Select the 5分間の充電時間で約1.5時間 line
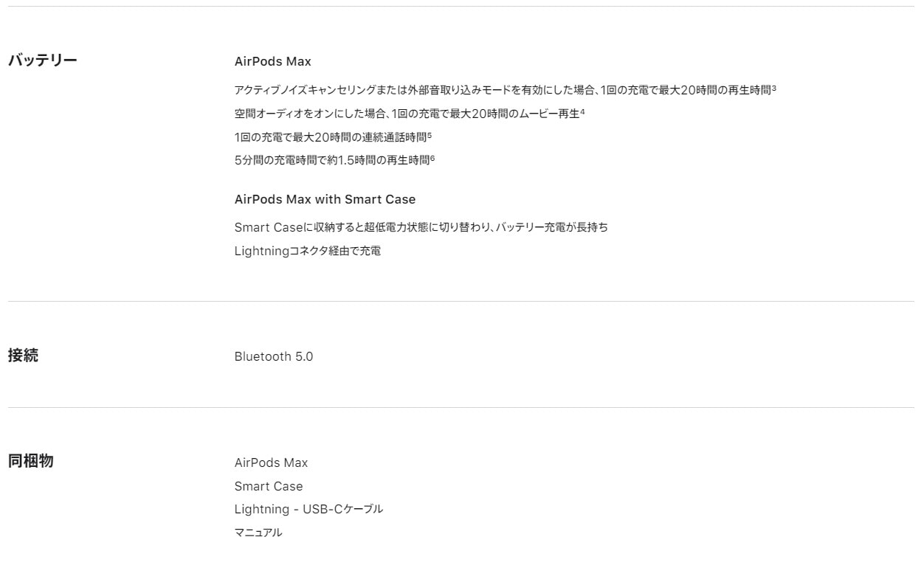Screen dimensions: 924x565 coord(331,161)
